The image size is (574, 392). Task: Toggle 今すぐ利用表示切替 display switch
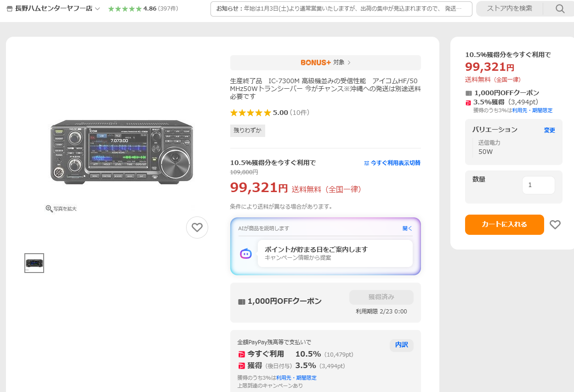pyautogui.click(x=392, y=163)
